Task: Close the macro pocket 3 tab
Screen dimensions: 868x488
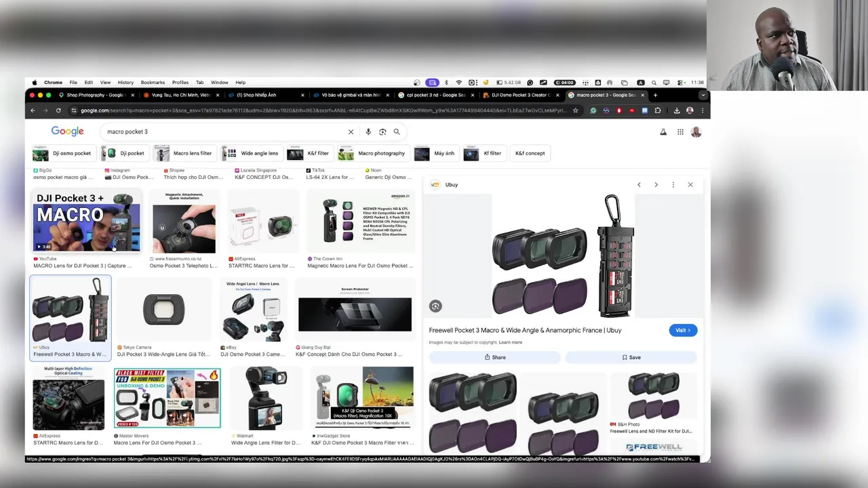Action: (x=642, y=95)
